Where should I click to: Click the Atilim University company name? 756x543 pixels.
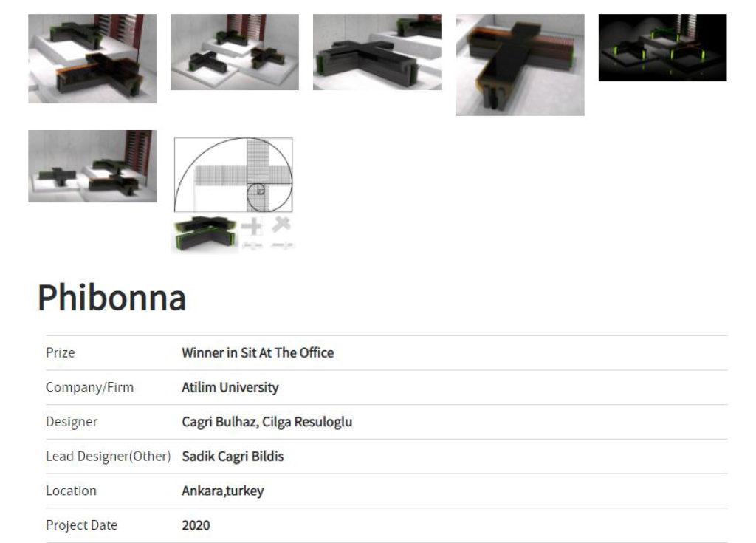click(230, 388)
